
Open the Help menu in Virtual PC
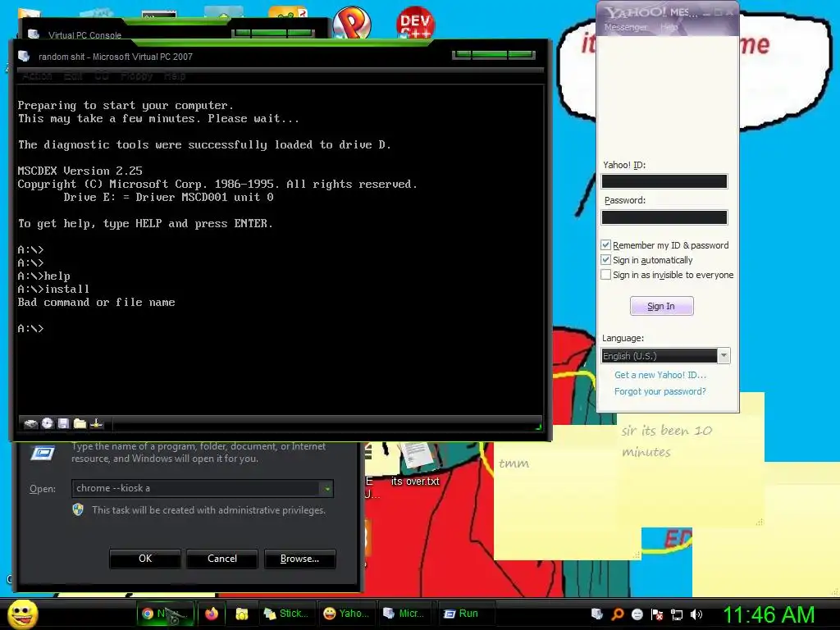(175, 76)
